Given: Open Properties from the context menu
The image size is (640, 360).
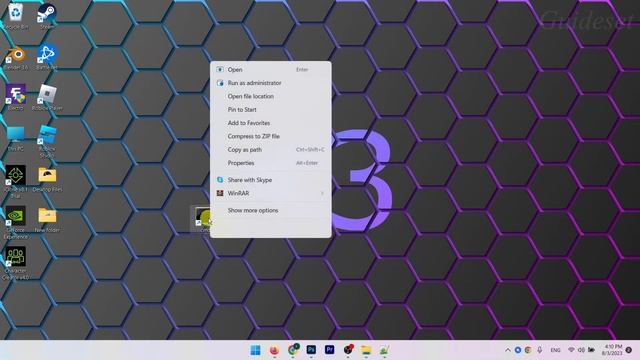Looking at the screenshot, I should pyautogui.click(x=270, y=163).
